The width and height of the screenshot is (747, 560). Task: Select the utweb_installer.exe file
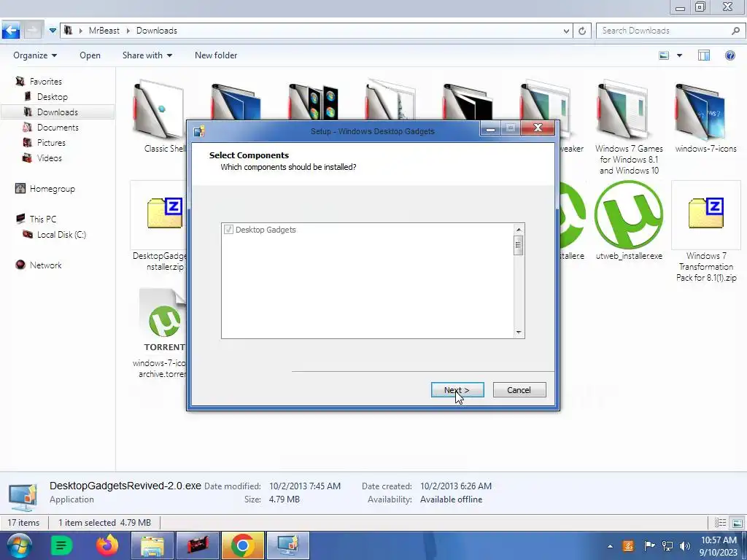[629, 220]
